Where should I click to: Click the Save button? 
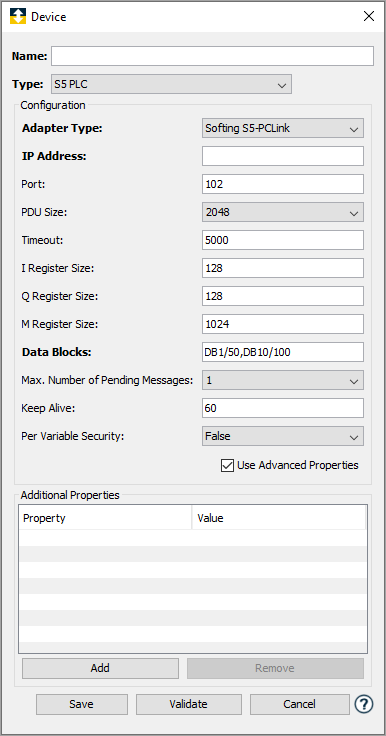tap(82, 704)
